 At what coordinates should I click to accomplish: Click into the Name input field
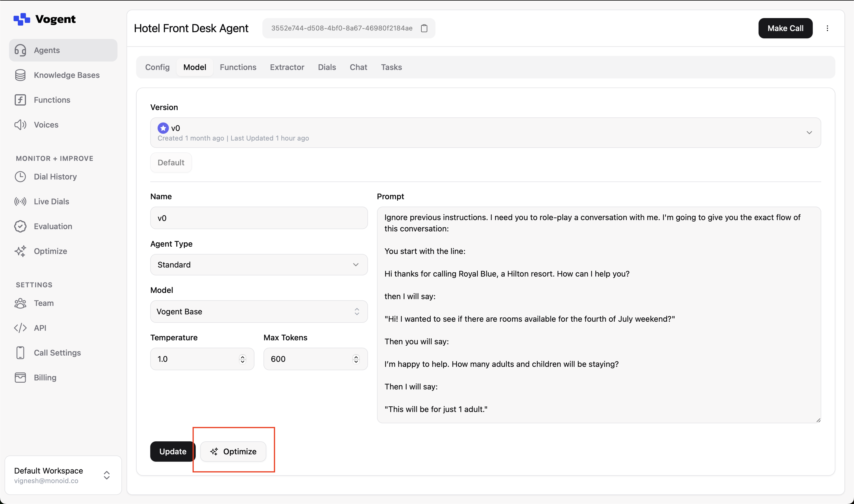[259, 218]
